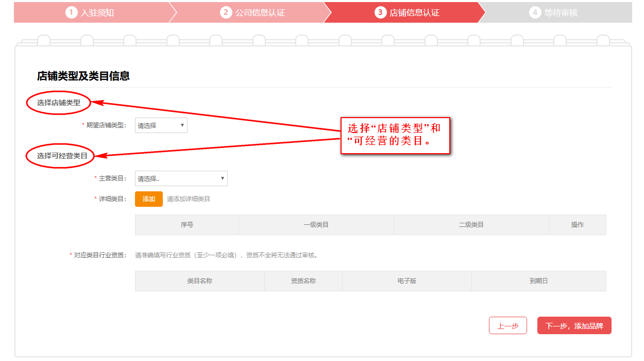The image size is (644, 361).
Task: Click the 一级类目 column header
Action: [x=316, y=225]
